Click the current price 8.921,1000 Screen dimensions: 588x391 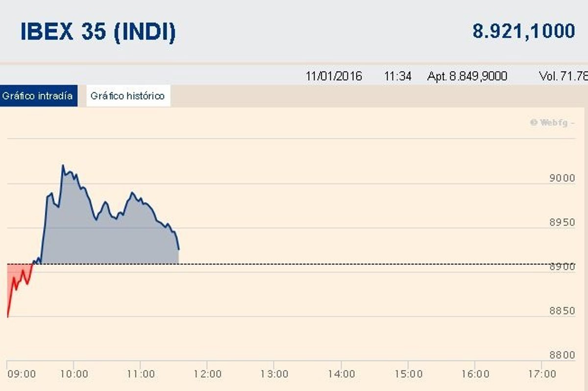[x=523, y=31]
